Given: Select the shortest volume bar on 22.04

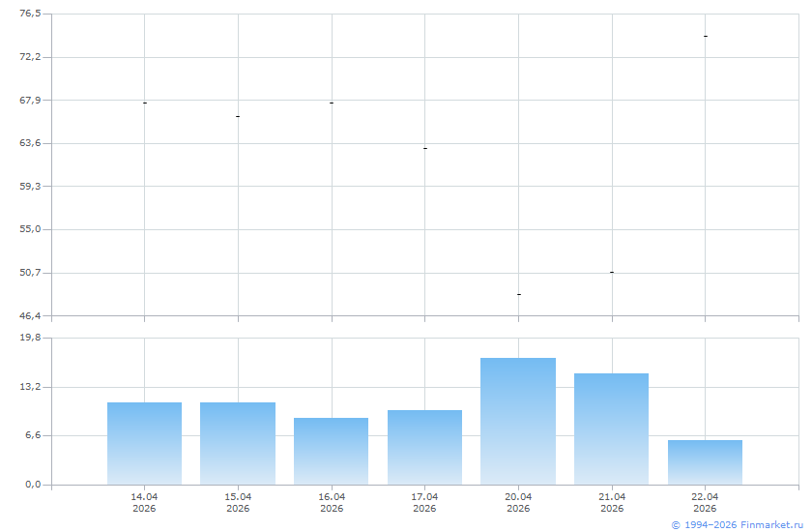Looking at the screenshot, I should (x=705, y=462).
